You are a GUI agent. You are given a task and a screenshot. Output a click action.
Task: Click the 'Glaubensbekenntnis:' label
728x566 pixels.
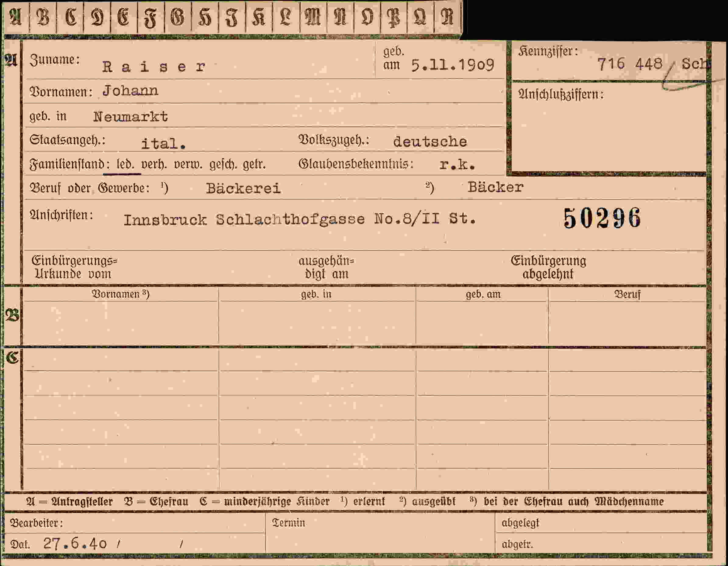point(356,164)
